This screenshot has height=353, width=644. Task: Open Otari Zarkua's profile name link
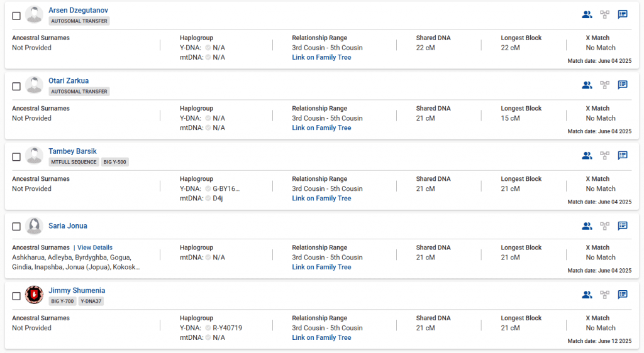[69, 80]
